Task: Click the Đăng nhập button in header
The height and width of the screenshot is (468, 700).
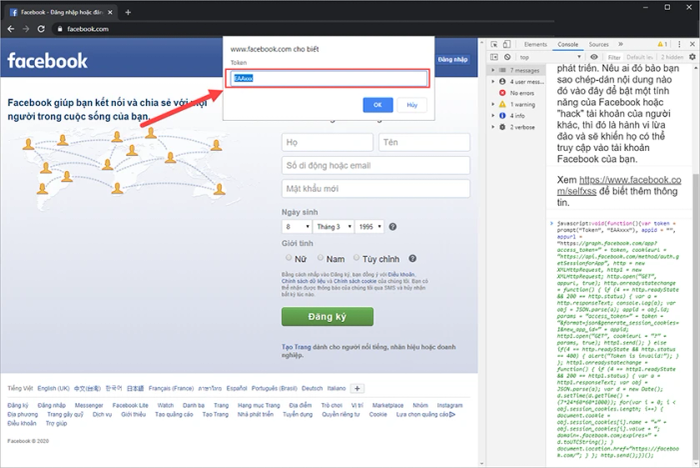Action: pyautogui.click(x=453, y=59)
